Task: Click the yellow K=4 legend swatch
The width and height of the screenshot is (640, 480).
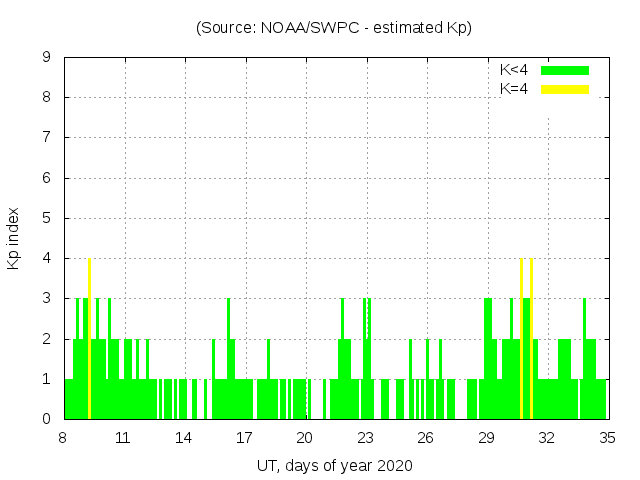Action: point(565,89)
